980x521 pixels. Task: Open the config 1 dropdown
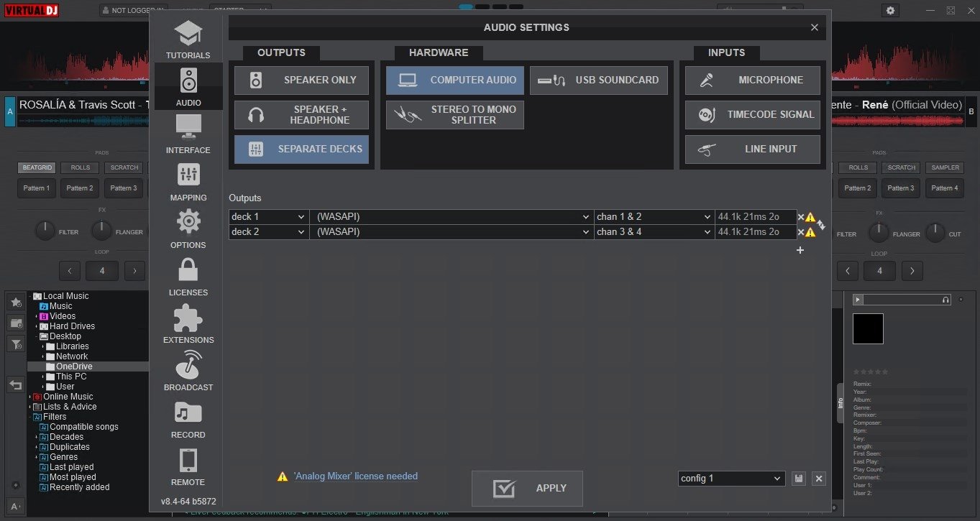point(732,479)
